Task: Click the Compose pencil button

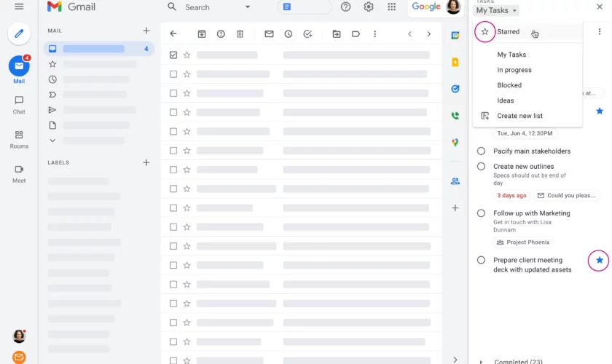Action: 19,33
